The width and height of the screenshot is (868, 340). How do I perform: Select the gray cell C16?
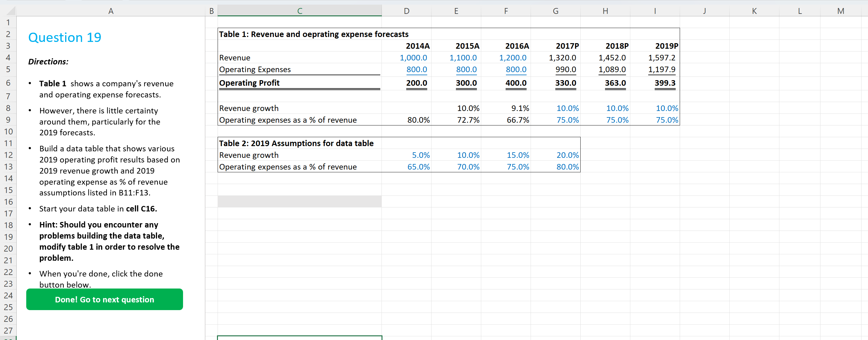coord(299,202)
